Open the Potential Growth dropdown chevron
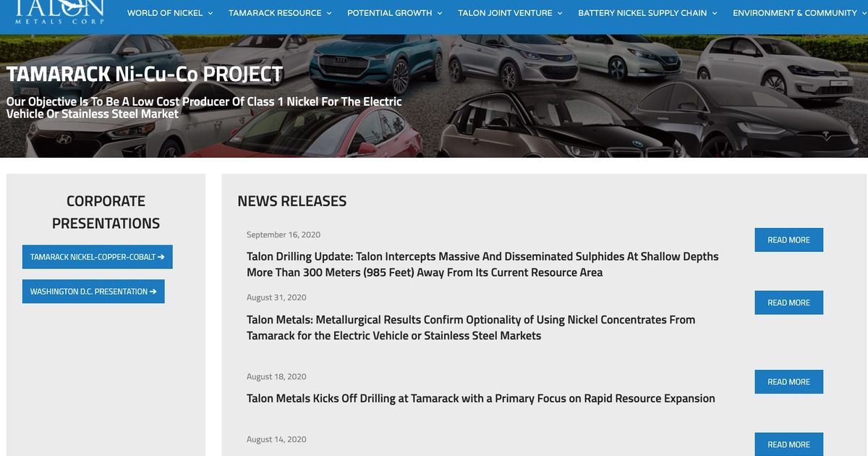The height and width of the screenshot is (456, 868). point(439,12)
